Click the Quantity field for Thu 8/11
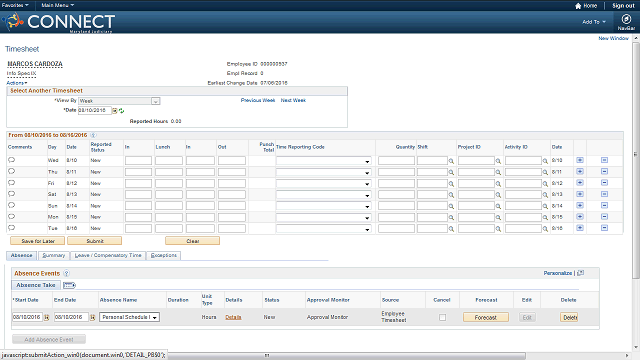The image size is (640, 360). [x=396, y=172]
